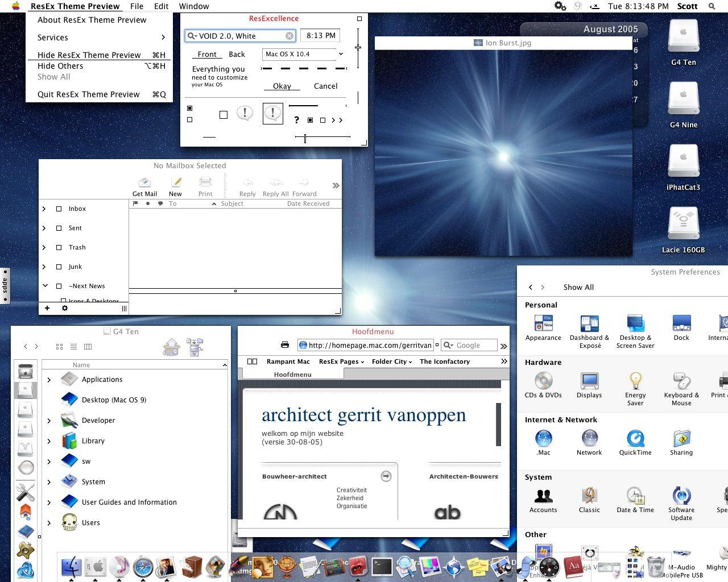
Task: Open the Folder City bookmarks dropdown
Action: click(392, 361)
